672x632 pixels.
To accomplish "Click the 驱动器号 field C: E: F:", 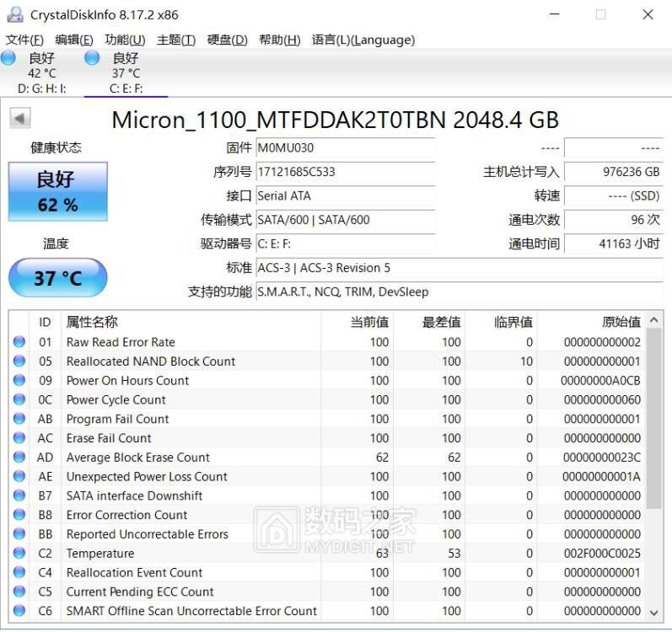I will click(346, 244).
